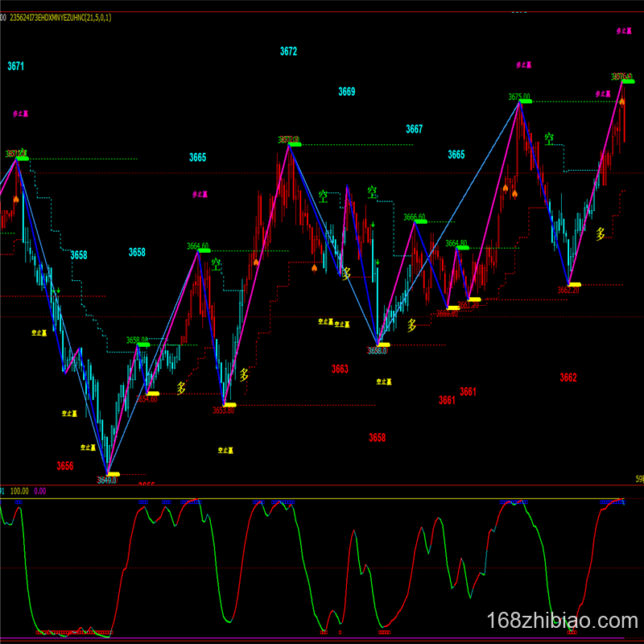Select the green 3675.00 swing high label
Viewport: 644px width, 644px height.
(519, 97)
